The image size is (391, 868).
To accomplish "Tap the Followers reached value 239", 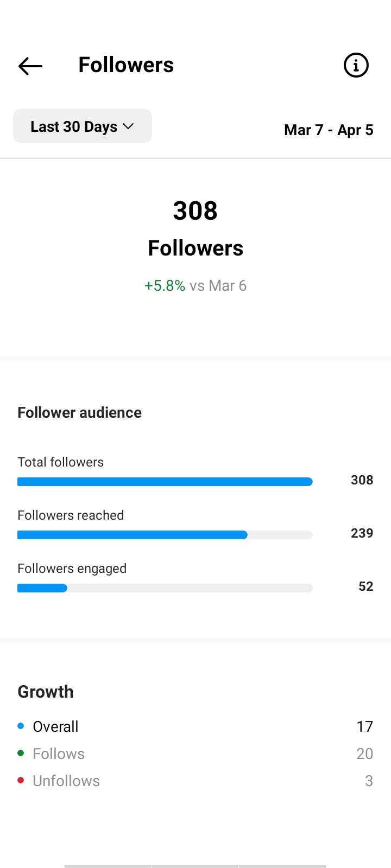I will [x=362, y=533].
